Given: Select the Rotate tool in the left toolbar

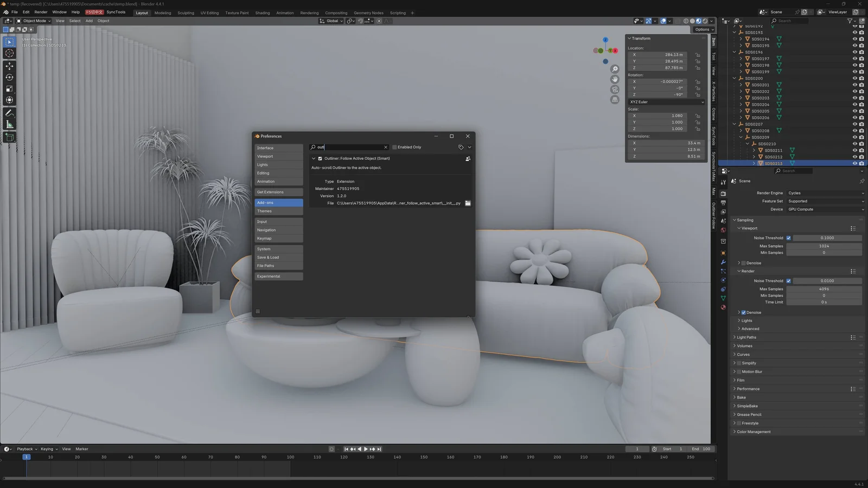Looking at the screenshot, I should [9, 77].
